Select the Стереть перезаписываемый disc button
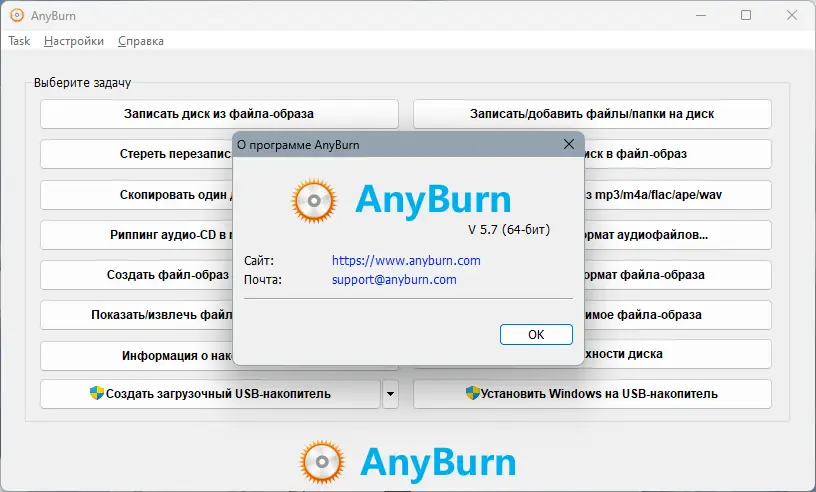 tap(136, 154)
